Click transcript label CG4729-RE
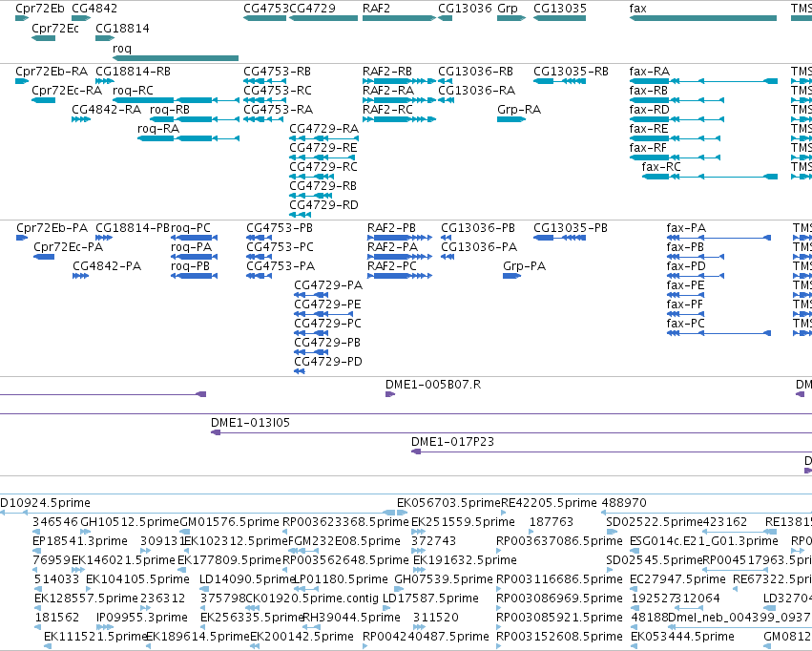 [323, 148]
